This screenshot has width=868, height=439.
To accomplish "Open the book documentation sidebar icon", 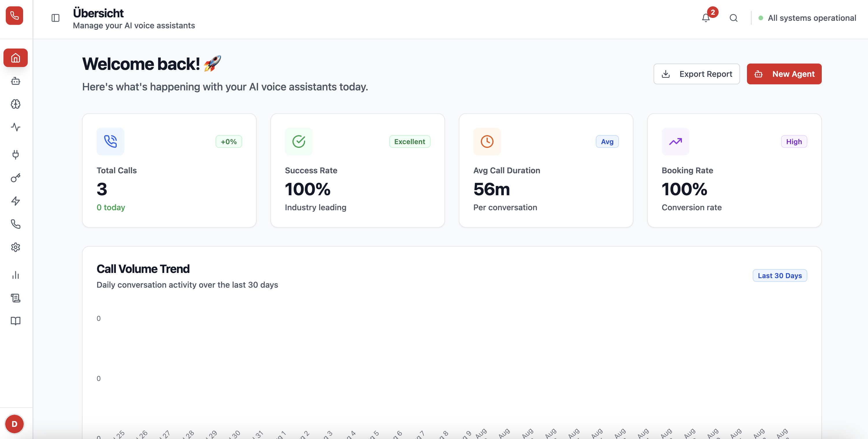I will (x=16, y=321).
